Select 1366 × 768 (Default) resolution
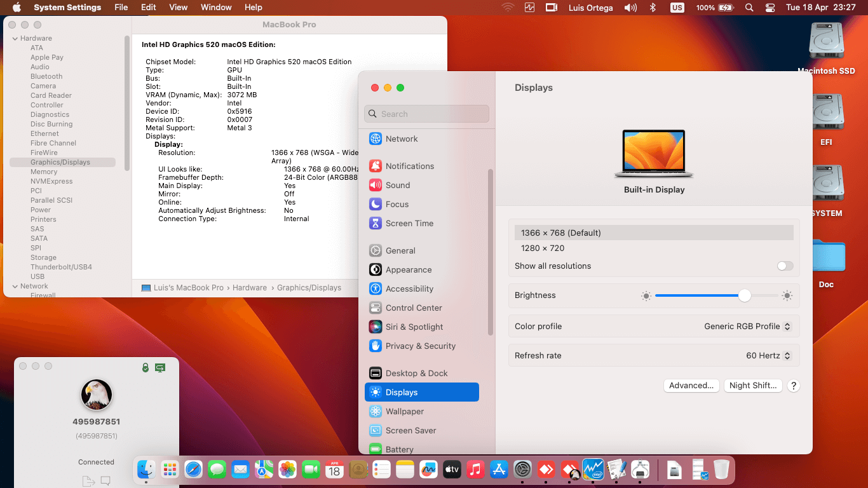Screen dimensions: 868x488 654,233
